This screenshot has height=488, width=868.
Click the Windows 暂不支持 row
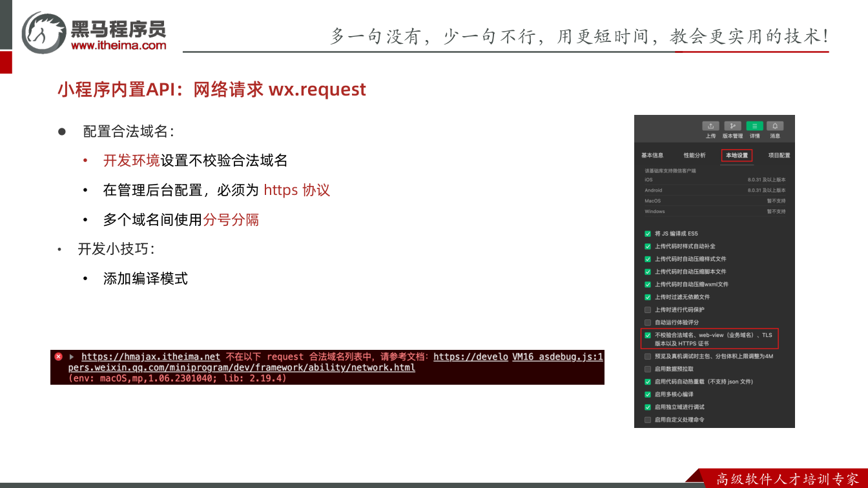click(715, 211)
